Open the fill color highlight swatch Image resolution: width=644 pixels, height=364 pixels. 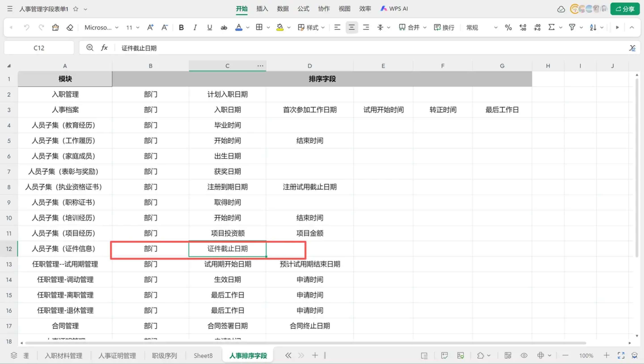click(x=280, y=27)
